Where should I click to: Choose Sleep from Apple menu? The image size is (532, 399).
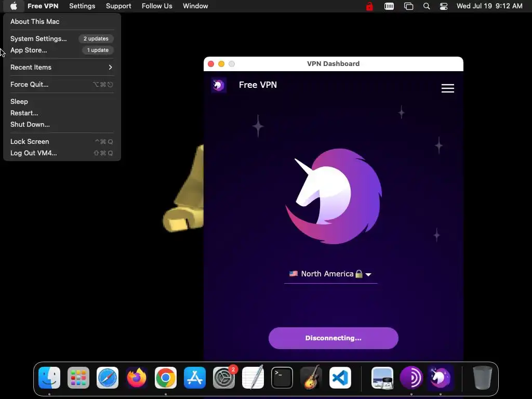point(62,101)
